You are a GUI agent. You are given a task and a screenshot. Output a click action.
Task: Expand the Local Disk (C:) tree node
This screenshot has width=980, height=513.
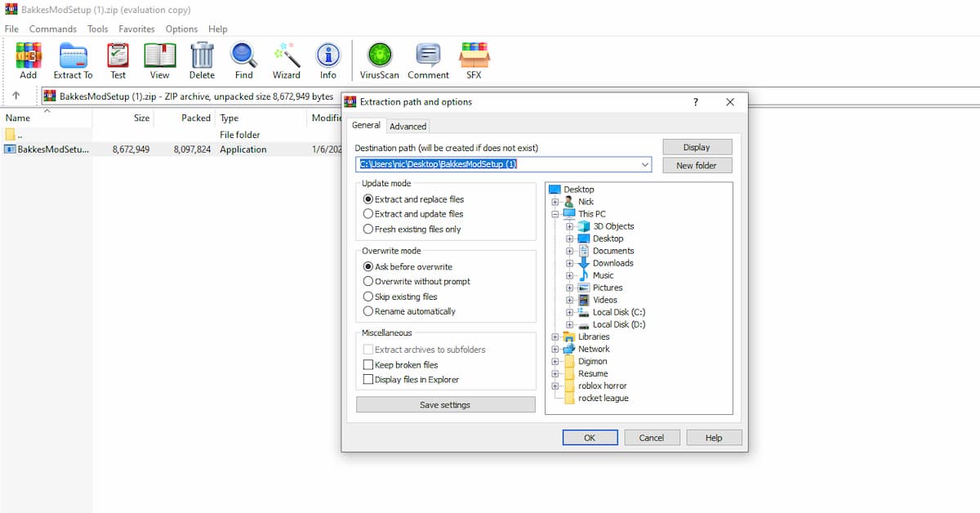[x=569, y=312]
